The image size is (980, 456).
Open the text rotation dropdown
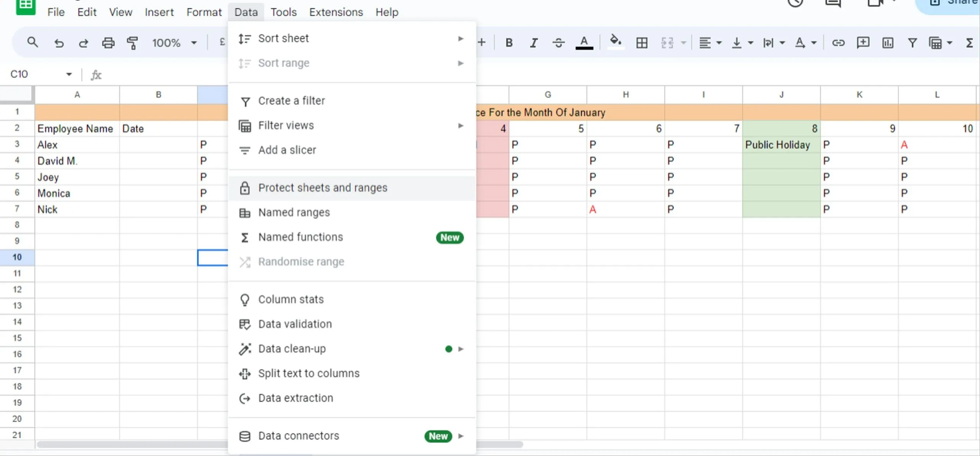806,43
